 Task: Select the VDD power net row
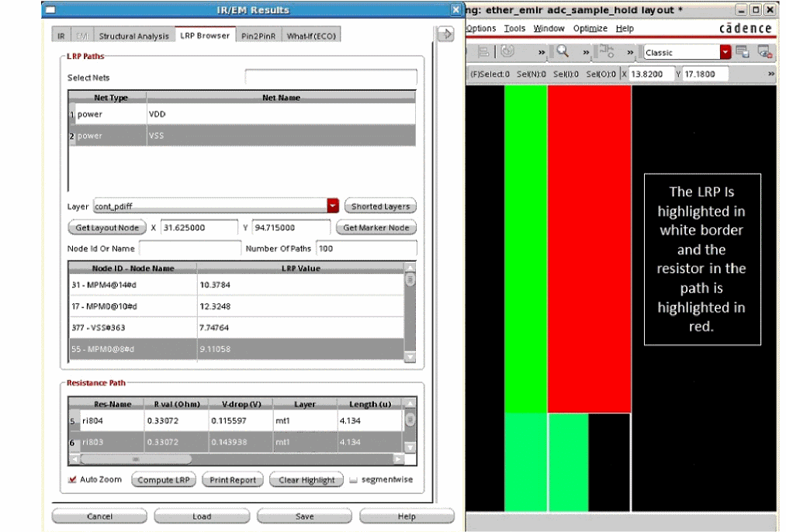pyautogui.click(x=242, y=114)
